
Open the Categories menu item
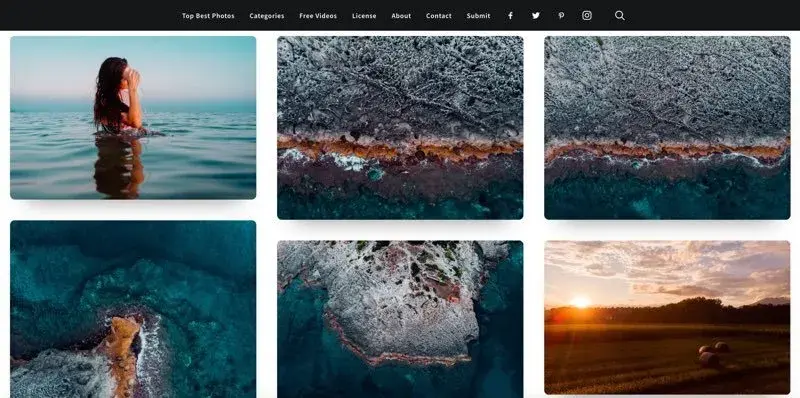[267, 16]
